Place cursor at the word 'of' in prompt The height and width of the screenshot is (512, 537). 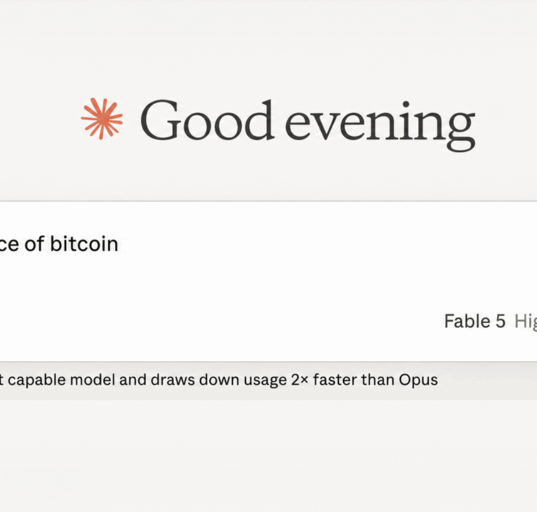point(34,244)
